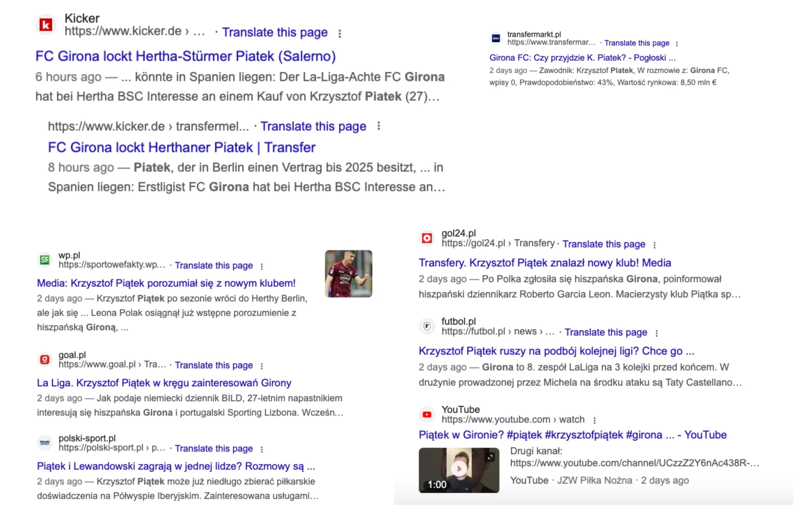The width and height of the screenshot is (798, 532).
Task: Click the goal.pl favicon
Action: click(x=45, y=360)
